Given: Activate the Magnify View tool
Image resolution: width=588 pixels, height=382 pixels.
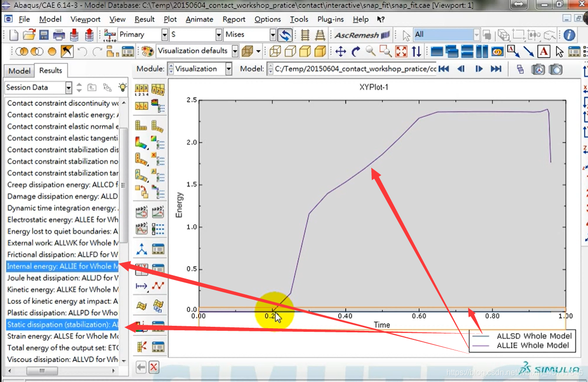Looking at the screenshot, I should (370, 51).
